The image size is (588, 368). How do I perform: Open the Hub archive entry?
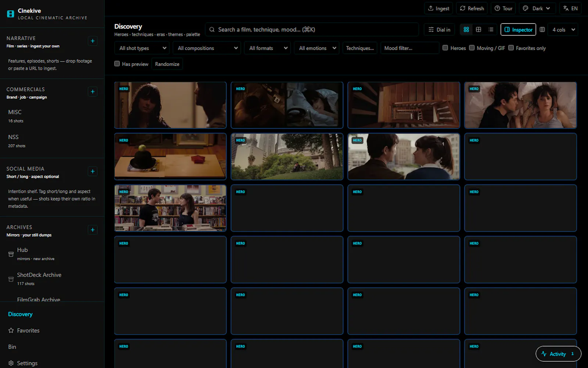52,254
